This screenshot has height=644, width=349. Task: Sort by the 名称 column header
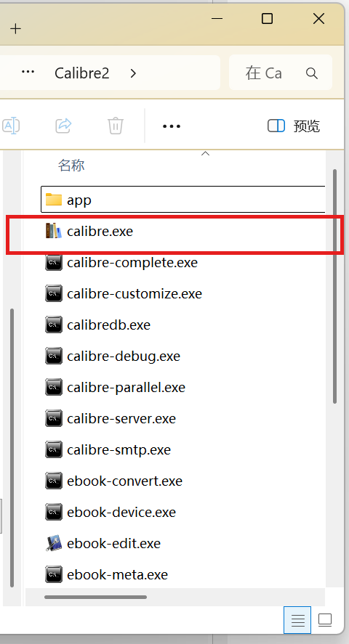[71, 165]
